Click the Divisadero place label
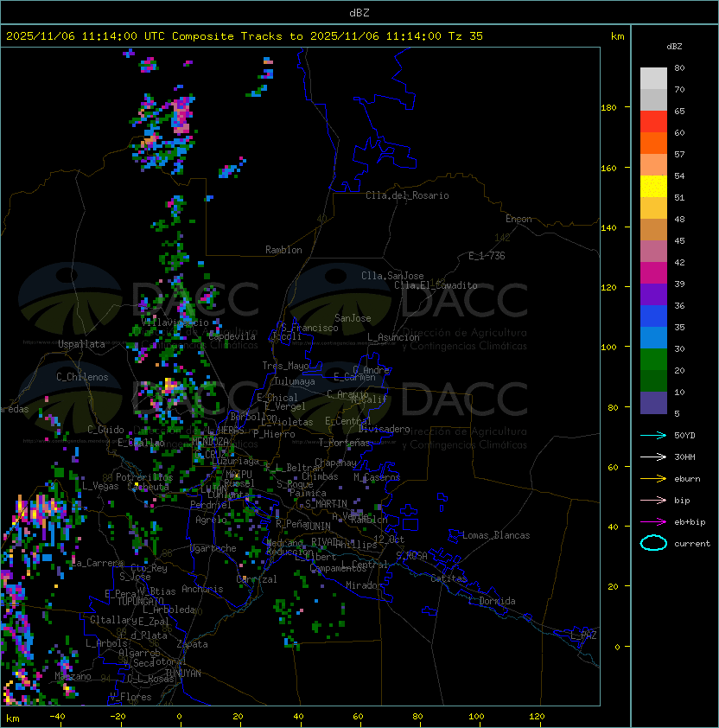The image size is (719, 728). (x=384, y=429)
